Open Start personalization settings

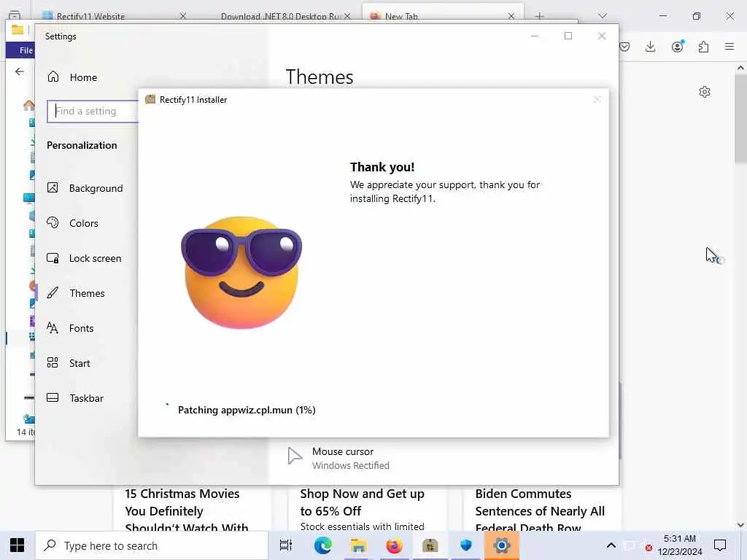click(x=69, y=363)
